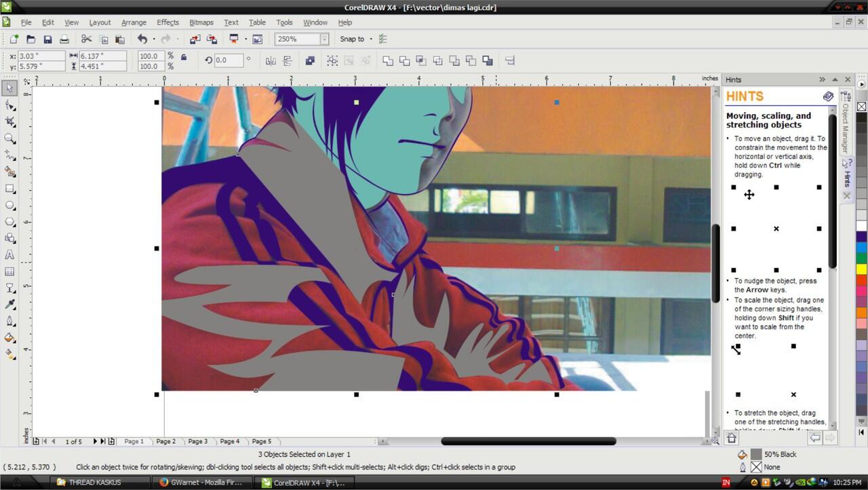Open the Effects menu
The height and width of the screenshot is (490, 868).
click(168, 22)
